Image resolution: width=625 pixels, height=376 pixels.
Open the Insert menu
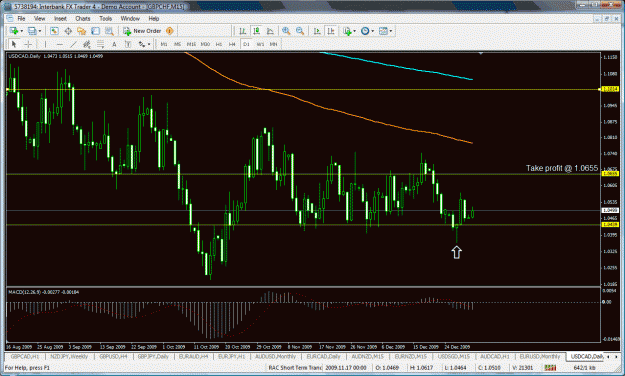pos(61,18)
